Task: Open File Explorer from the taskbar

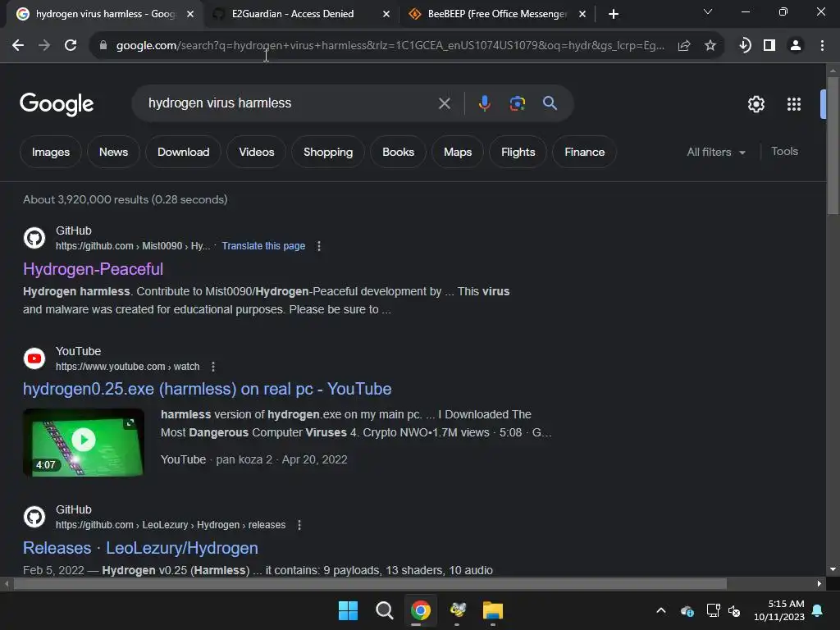Action: pos(493,610)
